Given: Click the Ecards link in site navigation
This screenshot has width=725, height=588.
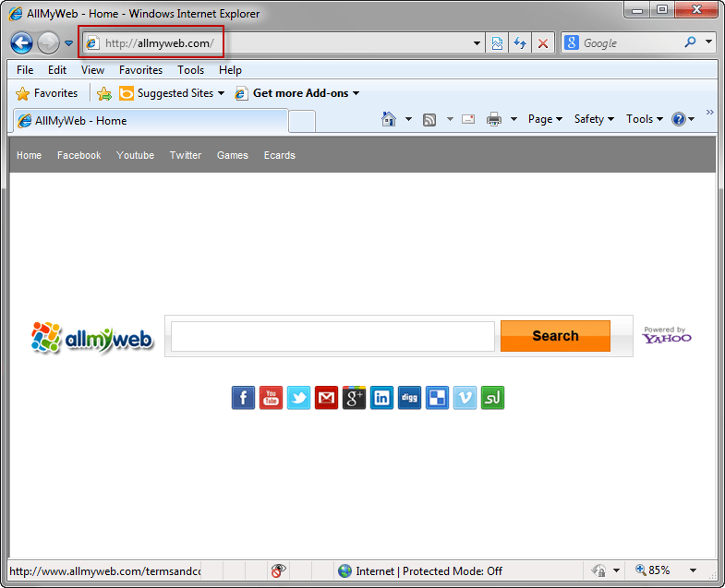Looking at the screenshot, I should coord(280,155).
